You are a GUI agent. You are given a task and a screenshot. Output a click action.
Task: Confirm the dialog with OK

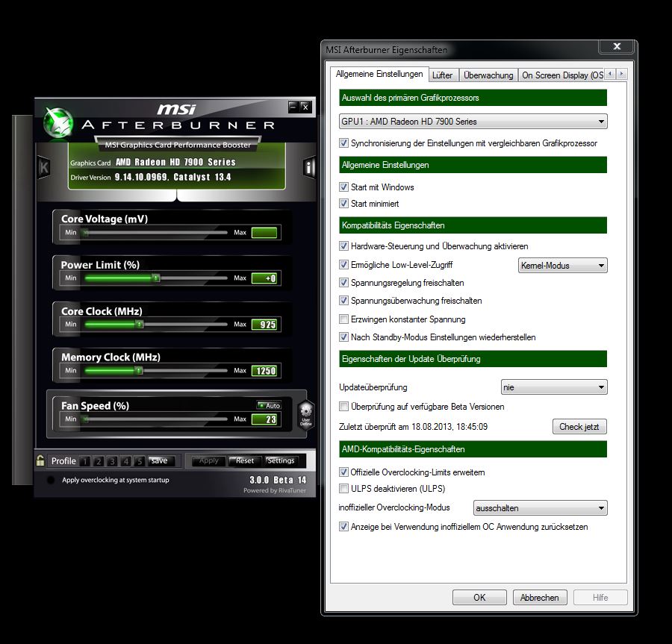(479, 597)
